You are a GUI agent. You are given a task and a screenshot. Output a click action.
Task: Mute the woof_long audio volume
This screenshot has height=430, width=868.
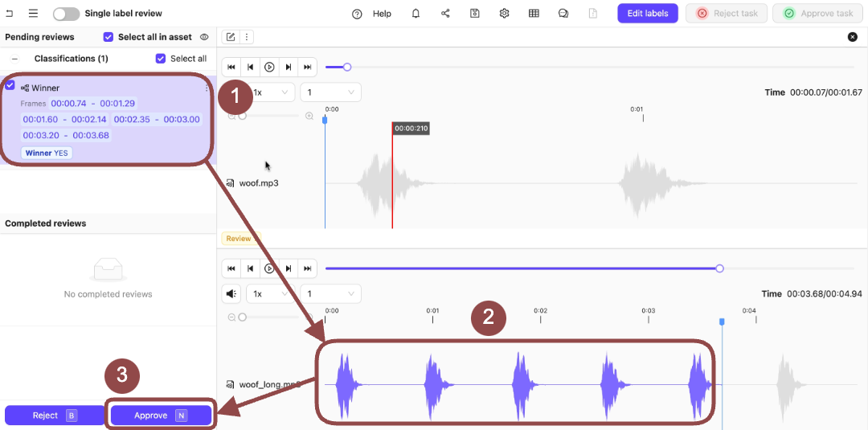pyautogui.click(x=231, y=294)
